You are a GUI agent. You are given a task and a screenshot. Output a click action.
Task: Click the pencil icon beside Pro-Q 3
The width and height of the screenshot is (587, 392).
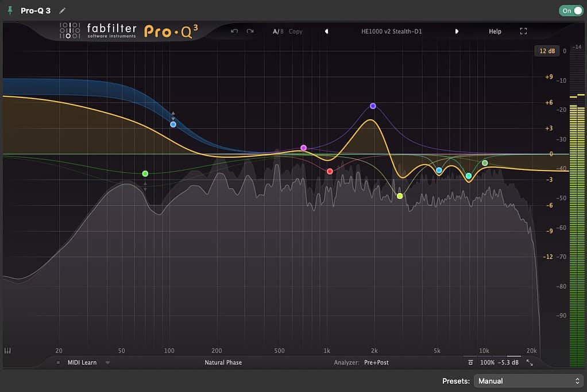[x=63, y=10]
